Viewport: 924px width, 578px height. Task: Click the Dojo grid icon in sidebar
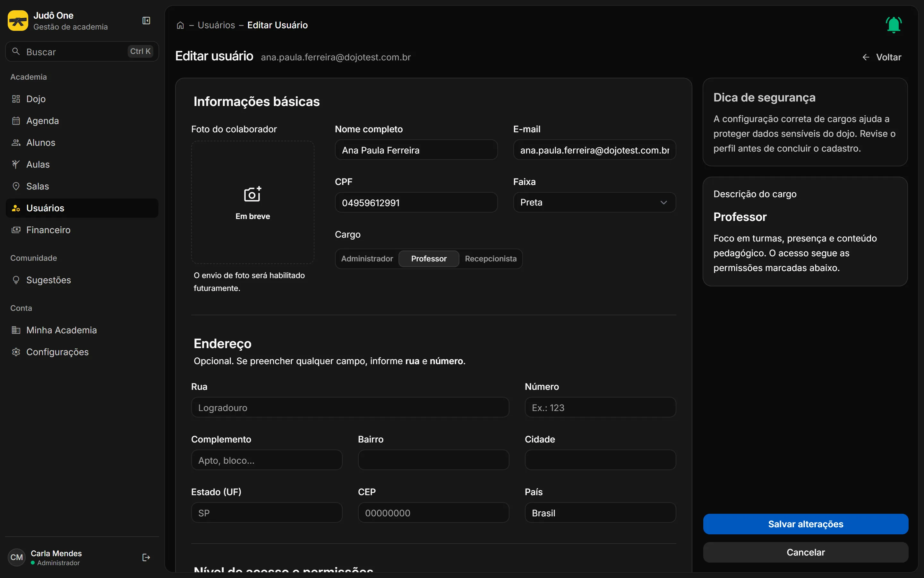pyautogui.click(x=16, y=99)
